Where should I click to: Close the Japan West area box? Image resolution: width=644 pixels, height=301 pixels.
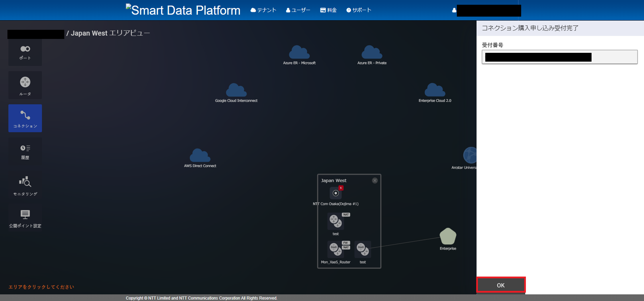375,180
